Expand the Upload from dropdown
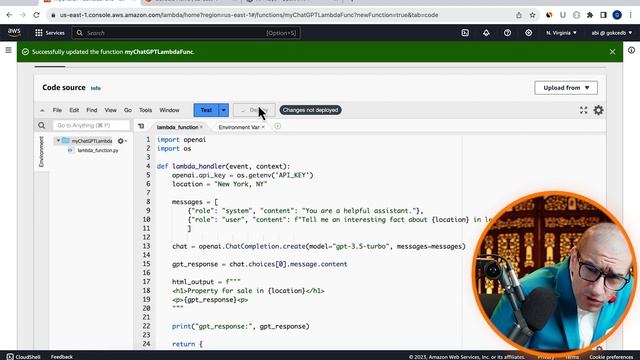This screenshot has height=360, width=640. pyautogui.click(x=566, y=88)
